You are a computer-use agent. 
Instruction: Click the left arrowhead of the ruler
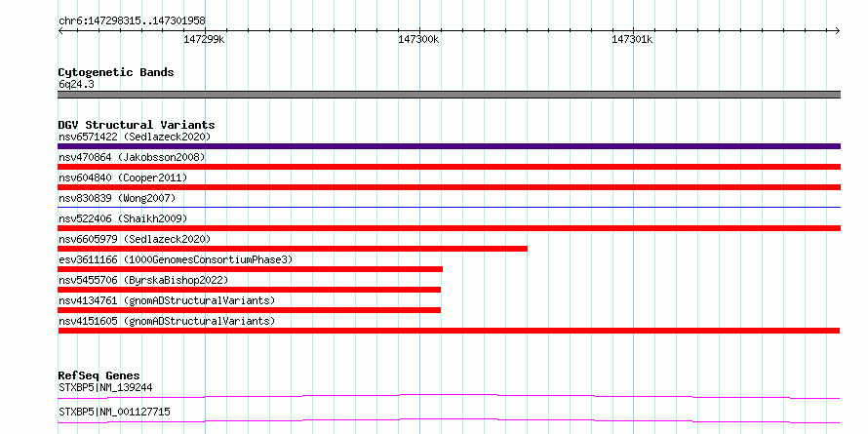(x=60, y=30)
